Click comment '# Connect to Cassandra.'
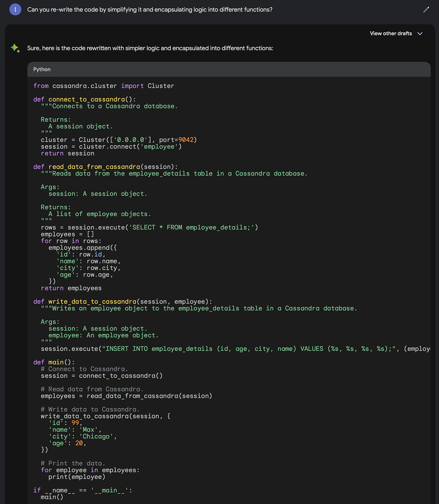This screenshot has width=439, height=504. tap(85, 369)
